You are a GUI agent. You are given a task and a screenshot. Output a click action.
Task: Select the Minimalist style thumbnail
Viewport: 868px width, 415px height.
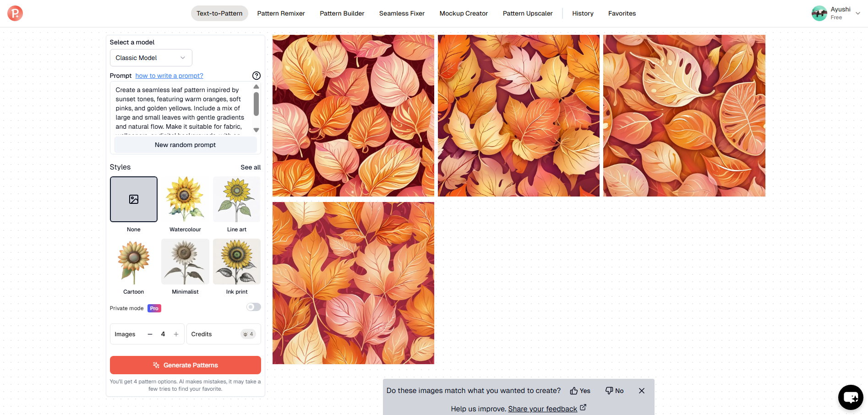(x=185, y=262)
